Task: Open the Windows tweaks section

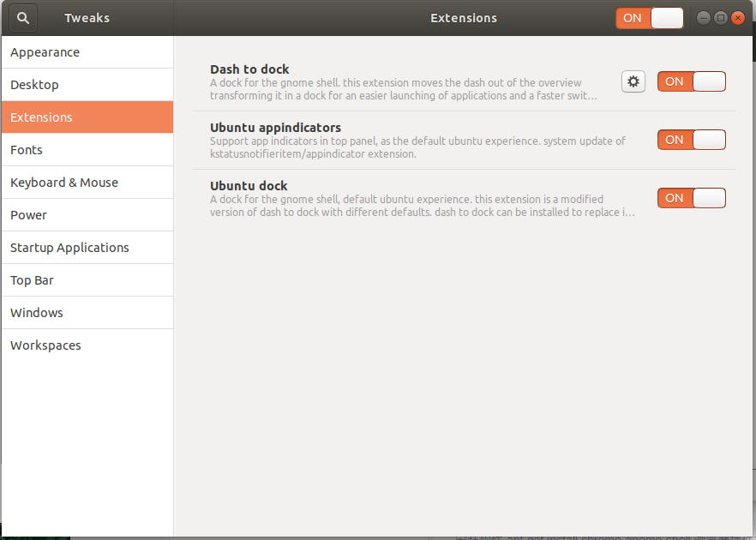Action: (x=36, y=313)
